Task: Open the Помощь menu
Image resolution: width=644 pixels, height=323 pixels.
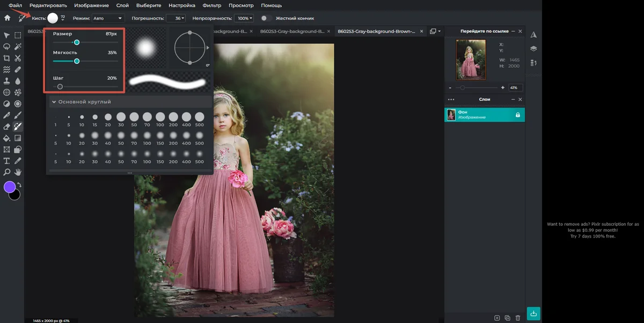Action: click(x=271, y=5)
